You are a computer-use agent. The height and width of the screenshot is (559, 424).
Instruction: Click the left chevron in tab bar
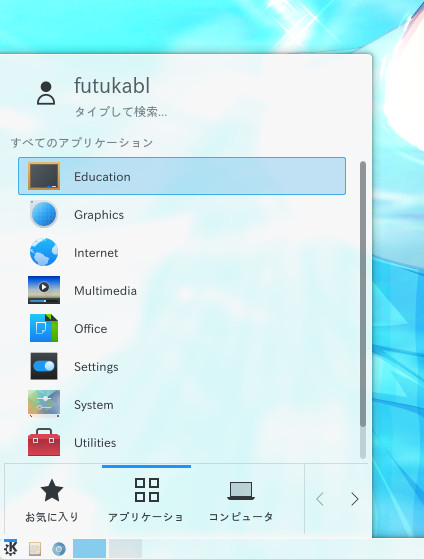[x=320, y=499]
